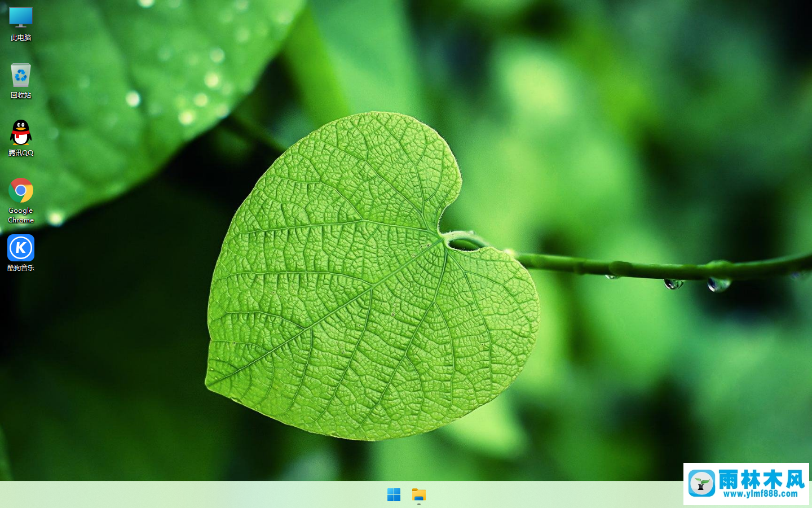
Task: Select the 回收站 recycle bin icon
Action: [21, 75]
